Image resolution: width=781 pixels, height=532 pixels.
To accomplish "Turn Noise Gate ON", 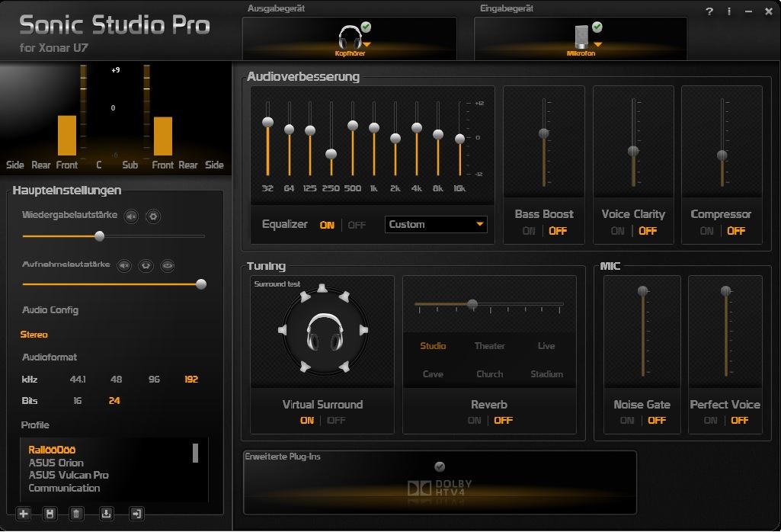I will (627, 421).
